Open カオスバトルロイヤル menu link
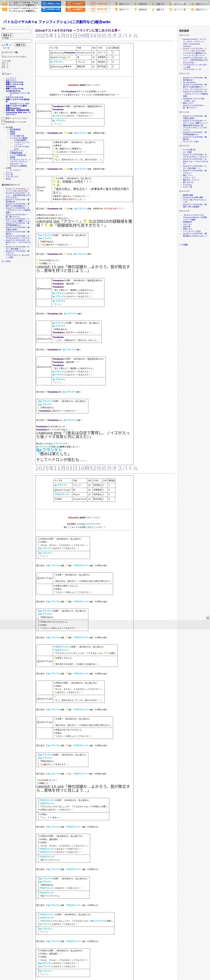Image resolution: width=210 pixels, height=980 pixels. pos(15,97)
